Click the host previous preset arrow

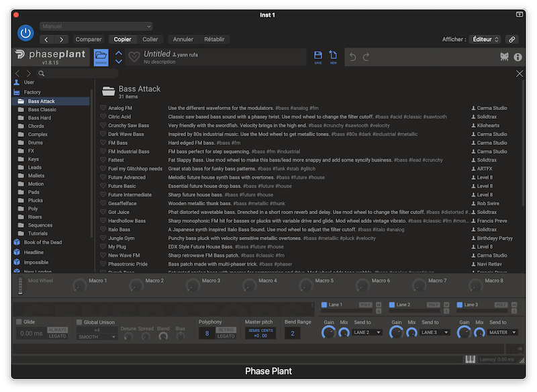click(x=46, y=40)
